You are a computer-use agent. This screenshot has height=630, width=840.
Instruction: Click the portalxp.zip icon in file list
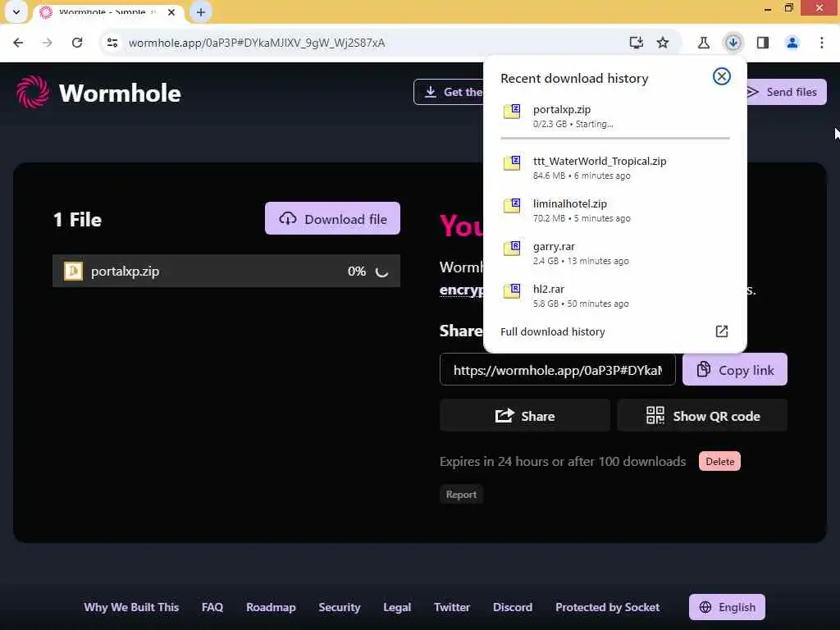(x=73, y=271)
